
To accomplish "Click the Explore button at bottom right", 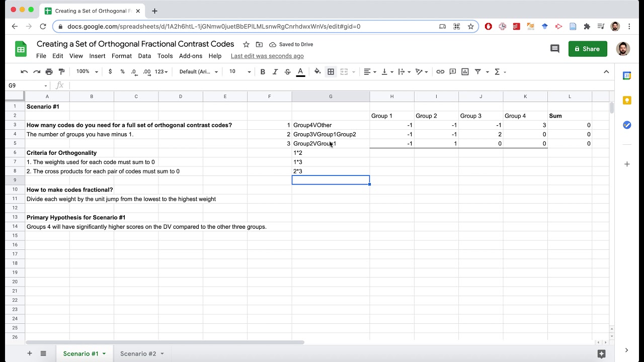I will [601, 353].
